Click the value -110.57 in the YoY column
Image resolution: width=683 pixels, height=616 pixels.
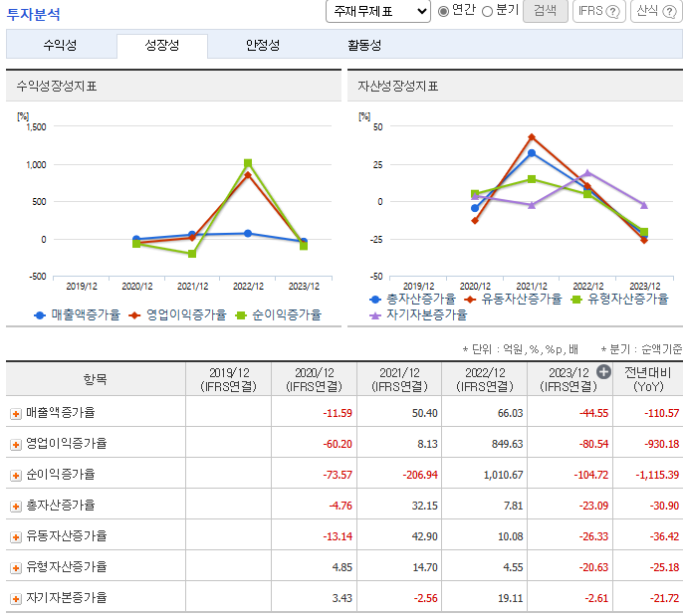tap(662, 414)
